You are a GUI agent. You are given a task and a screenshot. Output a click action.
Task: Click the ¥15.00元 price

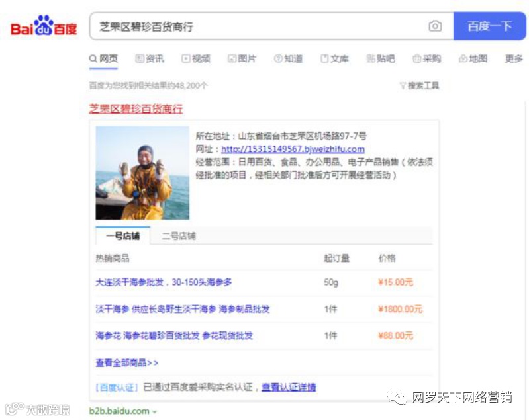pos(395,282)
